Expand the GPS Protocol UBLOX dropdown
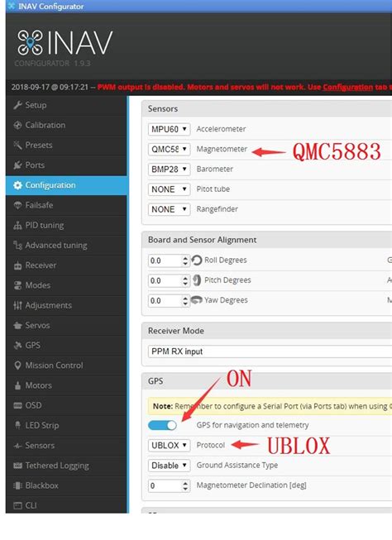The width and height of the screenshot is (392, 540). coord(169,445)
